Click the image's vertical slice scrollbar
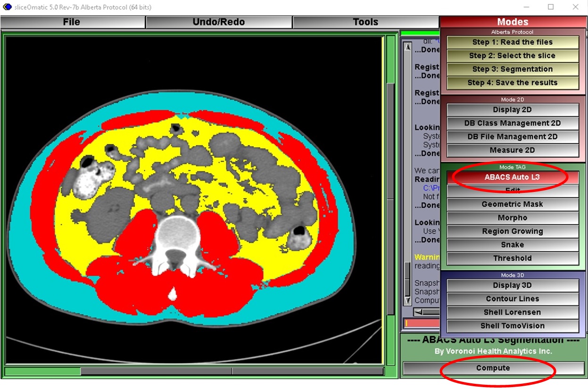The image size is (588, 389). [x=390, y=198]
